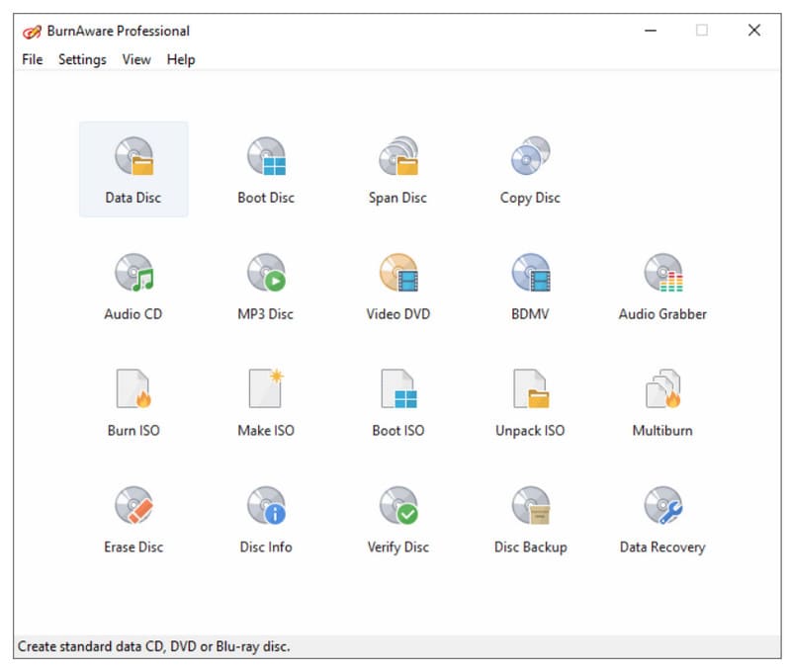Open the File menu
This screenshot has height=672, width=791.
click(33, 59)
